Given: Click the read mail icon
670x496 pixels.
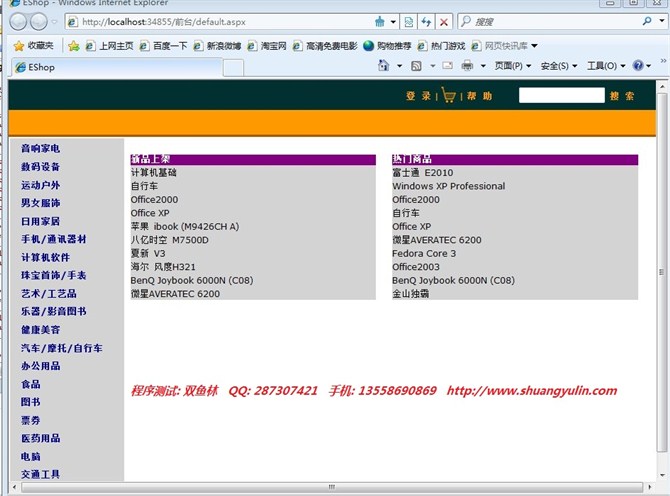Looking at the screenshot, I should (x=447, y=65).
